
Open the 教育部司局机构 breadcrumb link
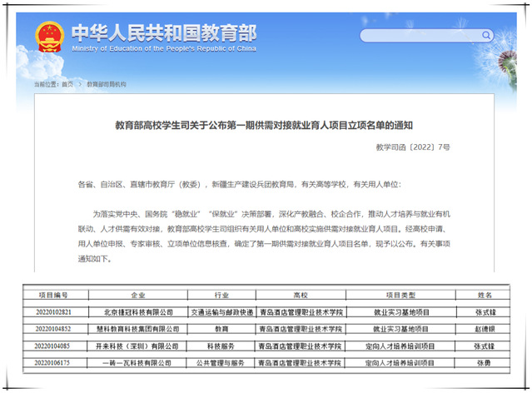coord(107,84)
